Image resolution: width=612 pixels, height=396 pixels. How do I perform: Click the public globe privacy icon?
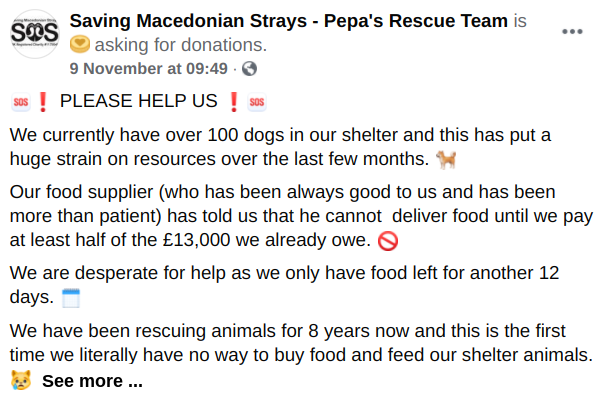pos(249,69)
